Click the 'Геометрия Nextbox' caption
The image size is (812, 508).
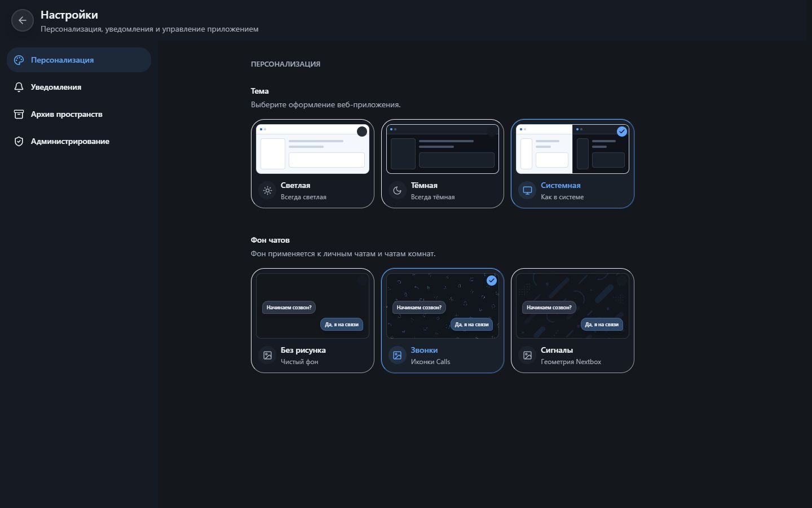[571, 362]
